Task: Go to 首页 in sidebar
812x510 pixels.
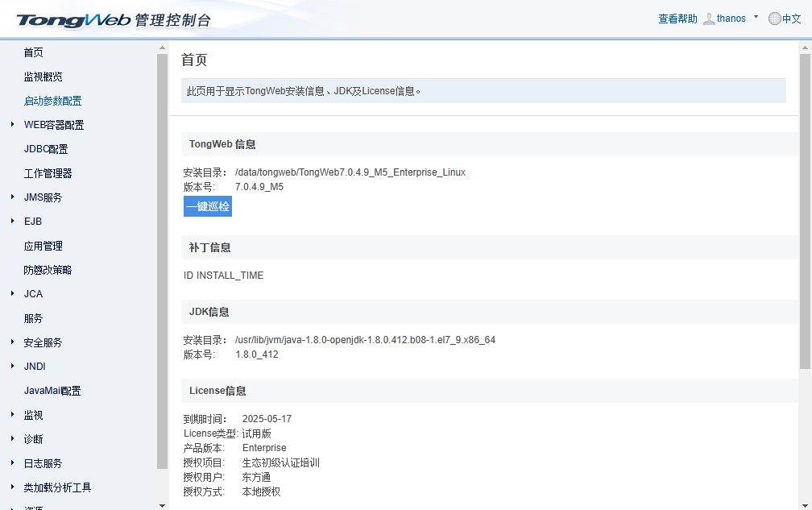Action: tap(34, 52)
